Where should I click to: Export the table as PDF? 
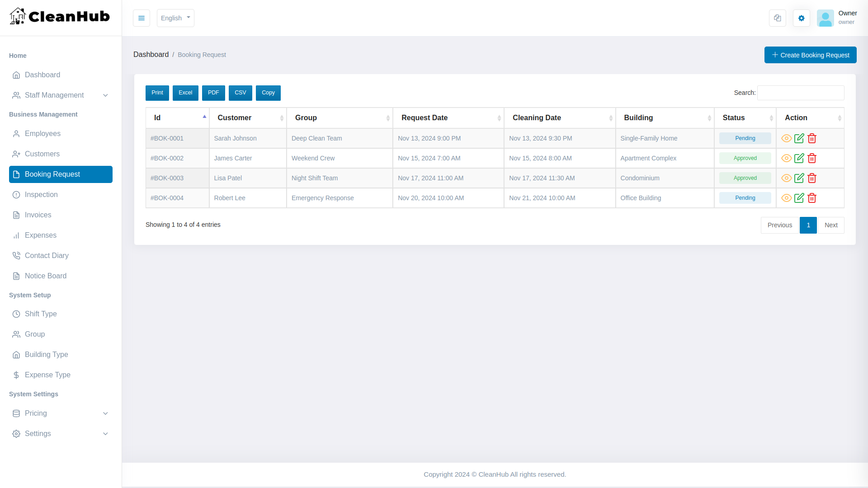[213, 93]
